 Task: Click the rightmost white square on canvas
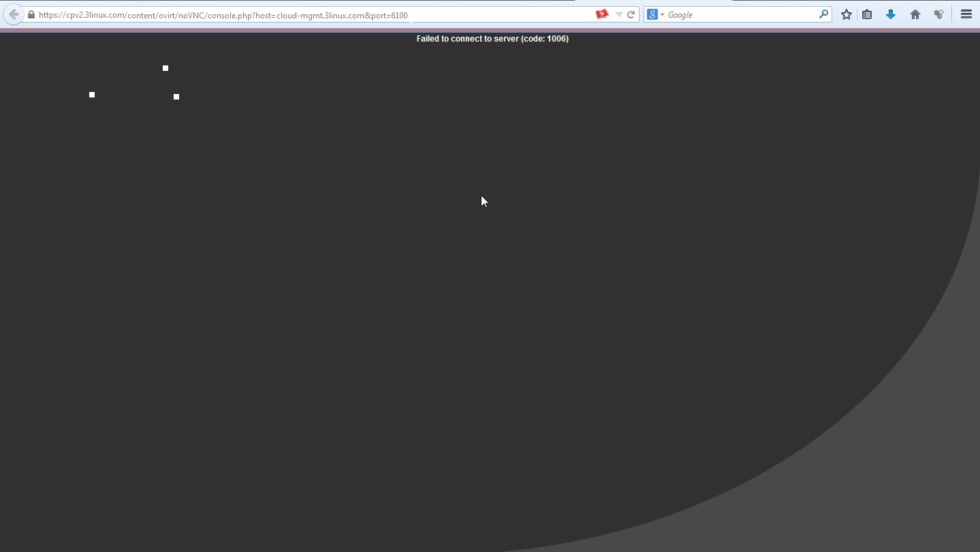coord(176,97)
